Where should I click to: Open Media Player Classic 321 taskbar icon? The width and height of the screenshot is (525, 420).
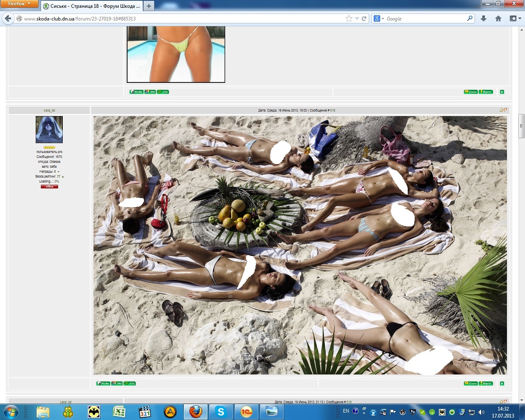(145, 412)
